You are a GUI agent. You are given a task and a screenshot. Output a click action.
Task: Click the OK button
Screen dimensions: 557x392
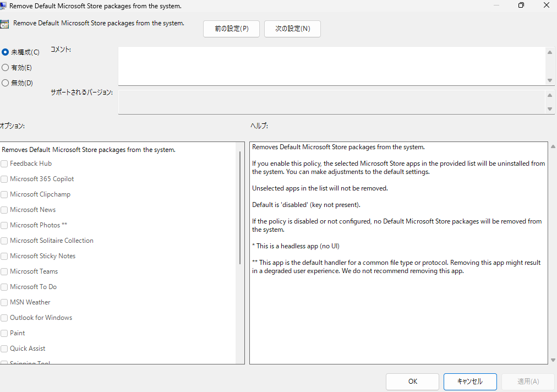point(412,382)
